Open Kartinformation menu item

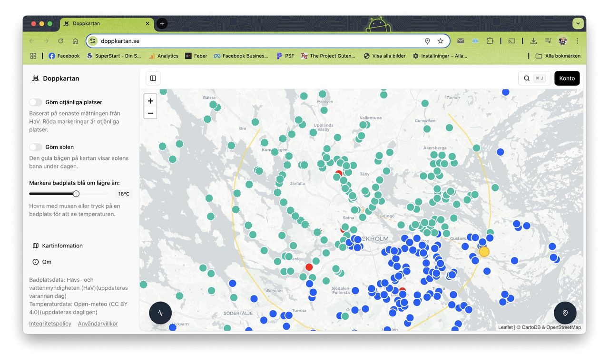[x=62, y=246]
